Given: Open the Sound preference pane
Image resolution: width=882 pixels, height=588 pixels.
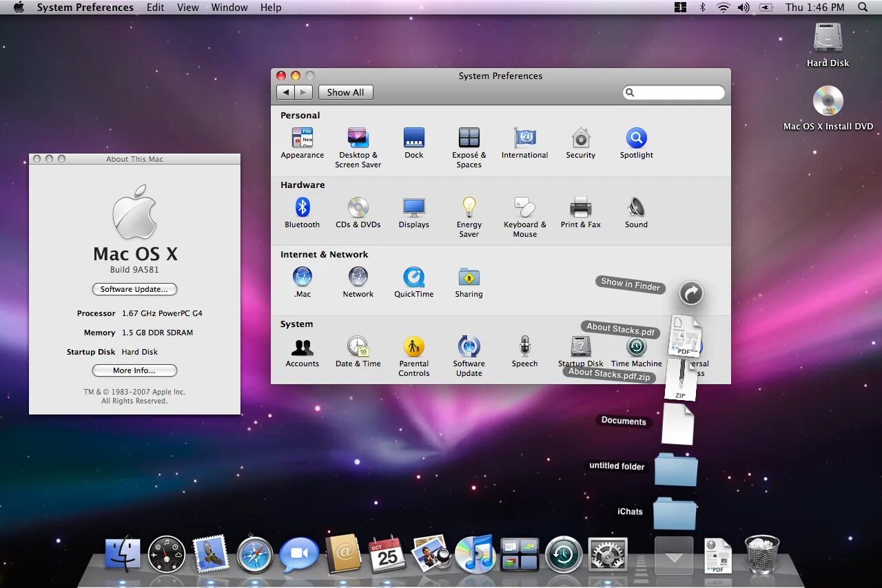Looking at the screenshot, I should coord(637,213).
